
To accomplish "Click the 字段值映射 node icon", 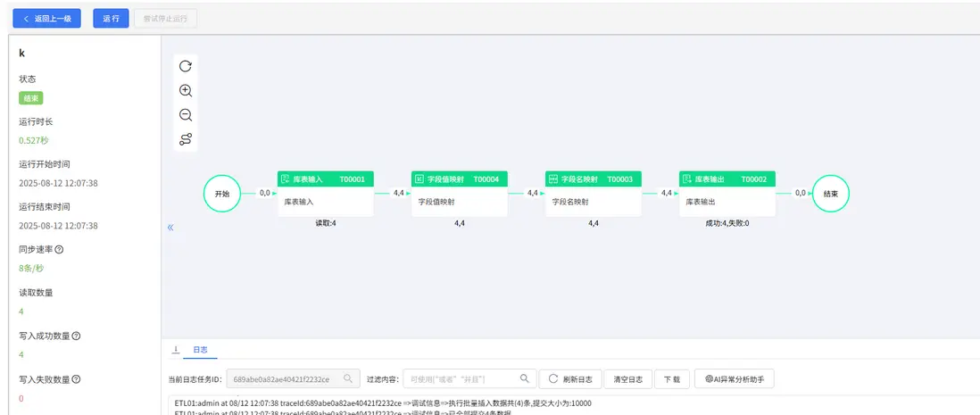I will pos(419,179).
